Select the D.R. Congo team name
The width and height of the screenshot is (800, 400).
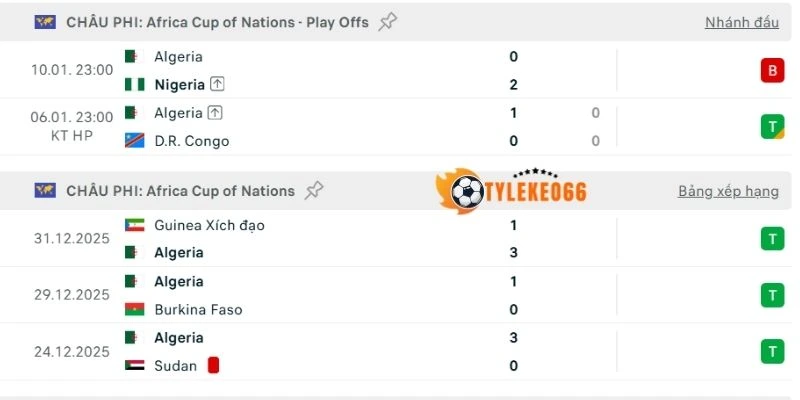[x=191, y=141]
